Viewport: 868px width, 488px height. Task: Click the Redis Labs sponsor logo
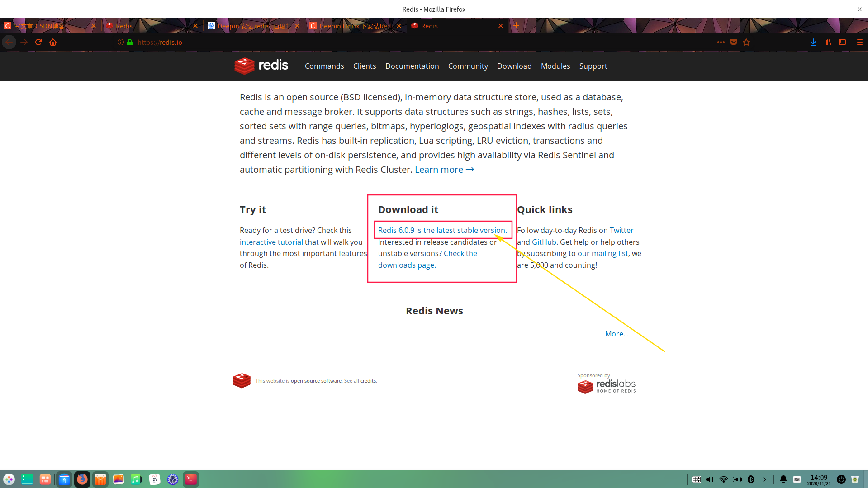coord(607,386)
